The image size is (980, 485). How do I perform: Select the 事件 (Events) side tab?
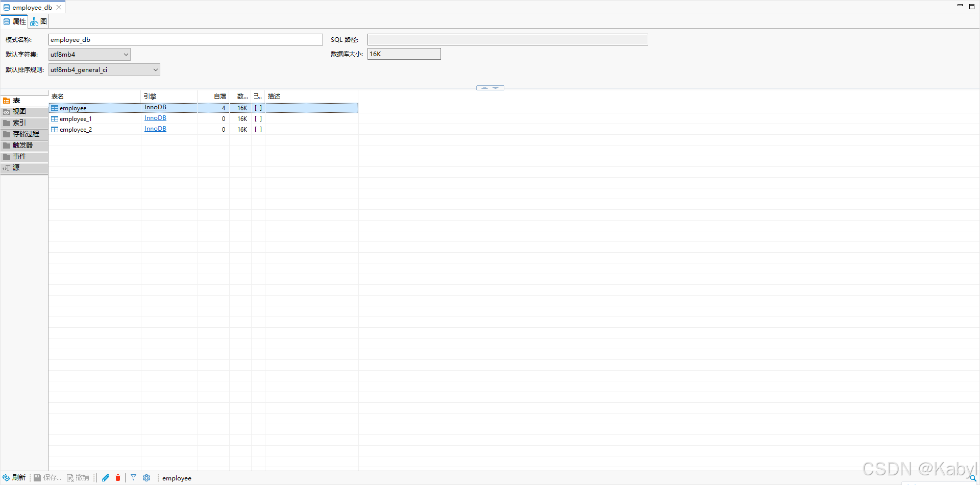24,157
